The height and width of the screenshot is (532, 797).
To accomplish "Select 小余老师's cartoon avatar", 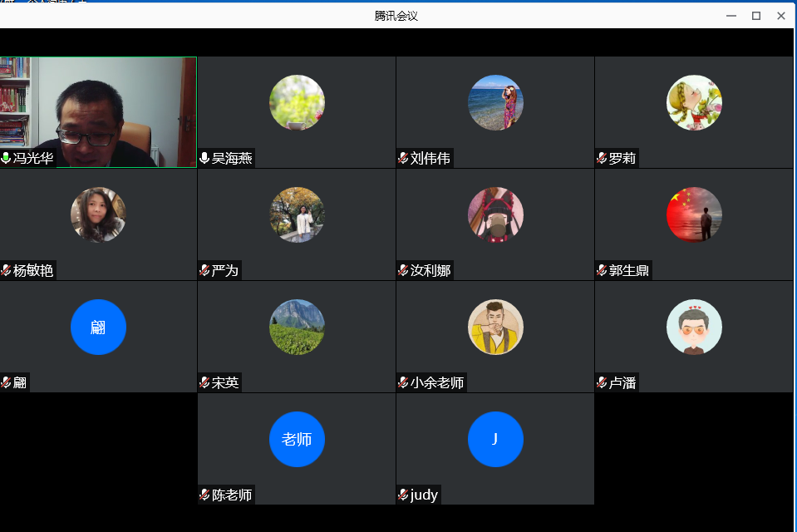I will point(495,327).
